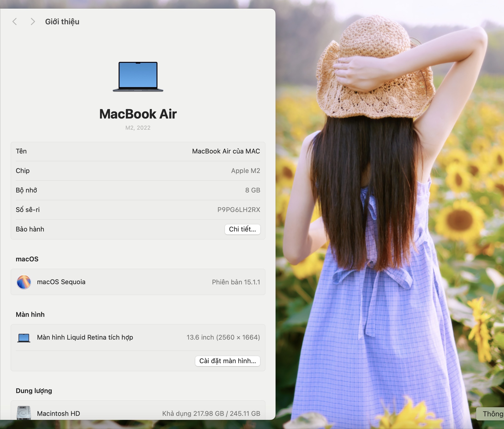Click the Phiên bản 15.1.1 version text
Image resolution: width=504 pixels, height=429 pixels.
[x=236, y=282]
